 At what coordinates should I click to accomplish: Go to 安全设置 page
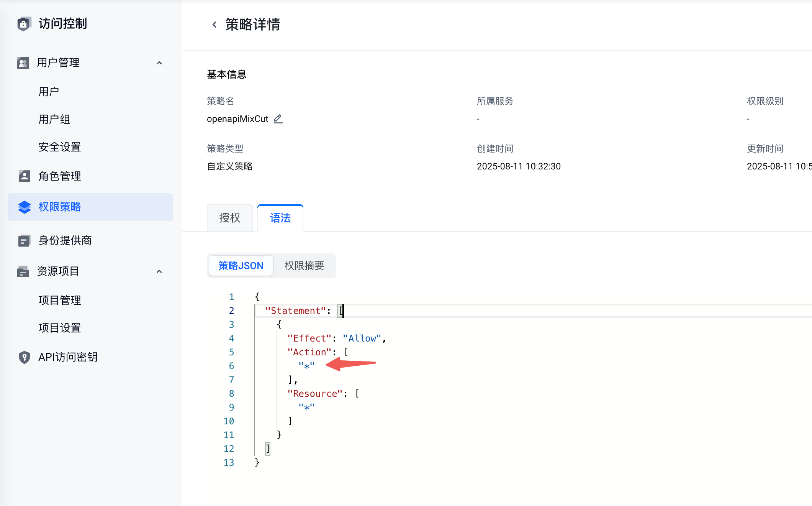[x=60, y=147]
